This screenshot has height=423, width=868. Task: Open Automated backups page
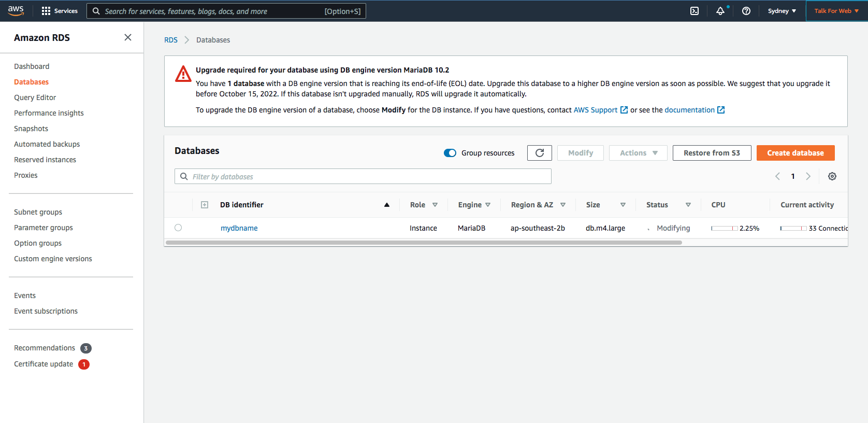(47, 144)
